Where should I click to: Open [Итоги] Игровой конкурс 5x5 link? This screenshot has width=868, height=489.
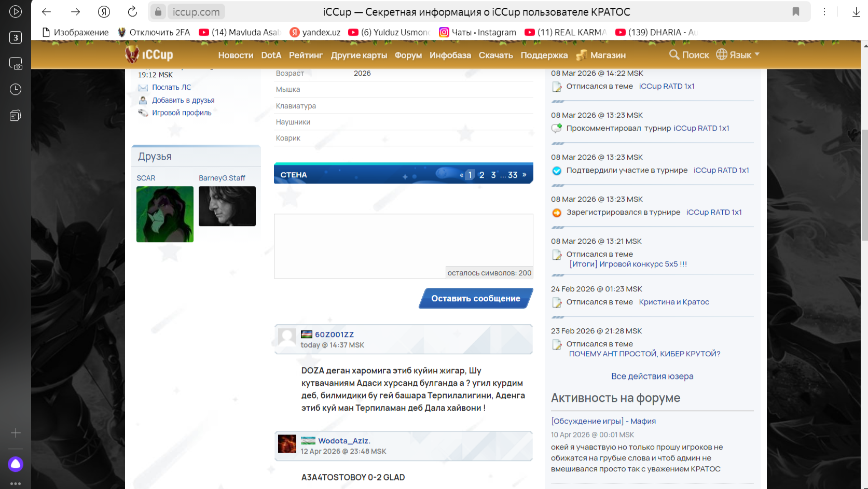click(x=628, y=264)
